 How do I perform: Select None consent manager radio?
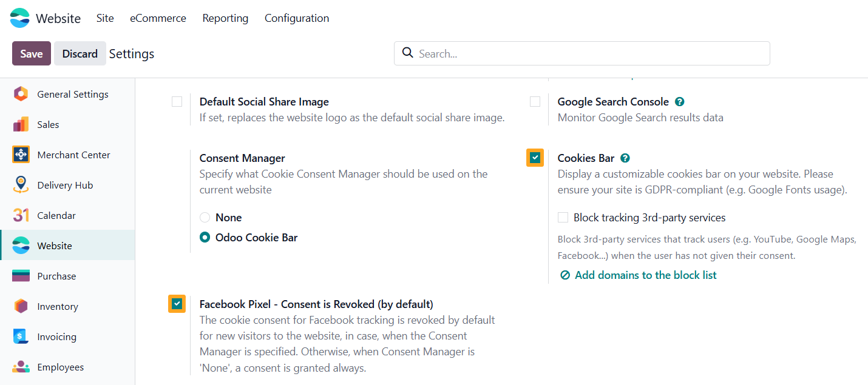tap(205, 217)
